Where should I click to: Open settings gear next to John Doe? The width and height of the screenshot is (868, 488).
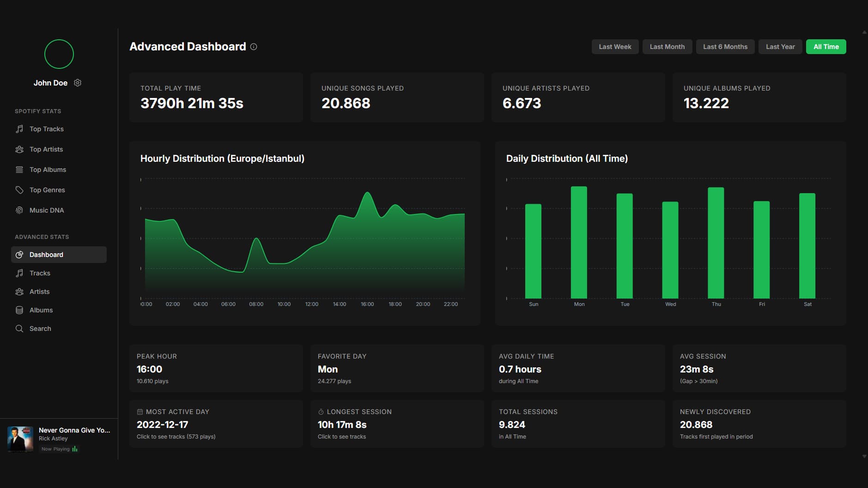click(x=78, y=83)
